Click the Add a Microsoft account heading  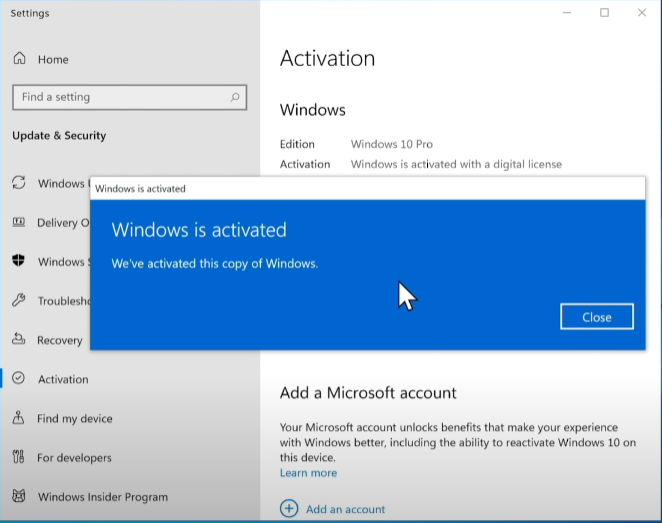(x=368, y=393)
